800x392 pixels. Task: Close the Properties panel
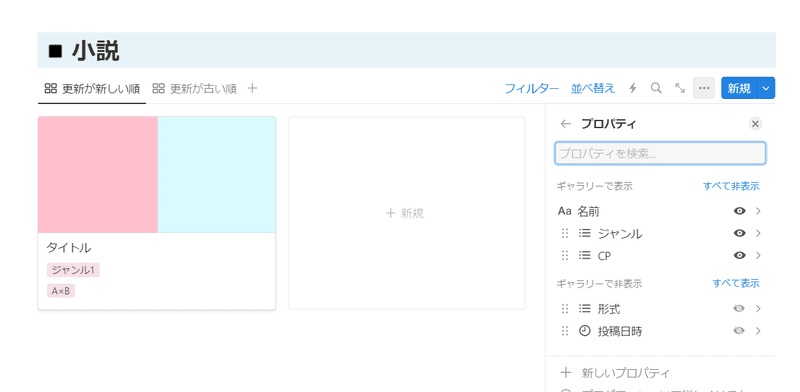tap(756, 124)
